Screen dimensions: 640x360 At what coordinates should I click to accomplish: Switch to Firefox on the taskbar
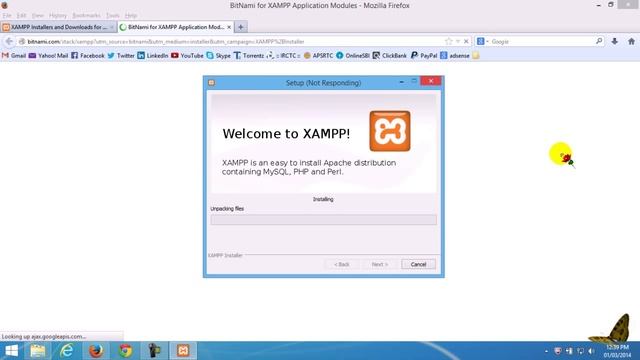tap(96, 351)
